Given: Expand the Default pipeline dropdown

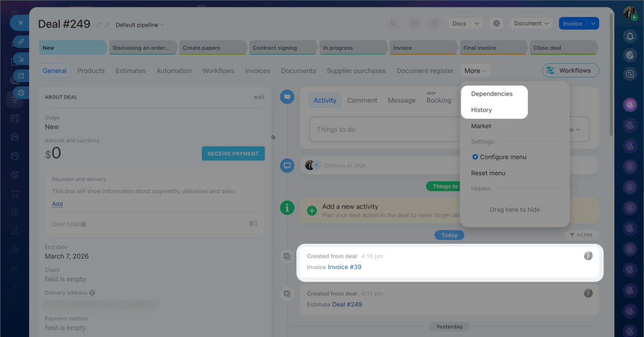Looking at the screenshot, I should coord(139,25).
